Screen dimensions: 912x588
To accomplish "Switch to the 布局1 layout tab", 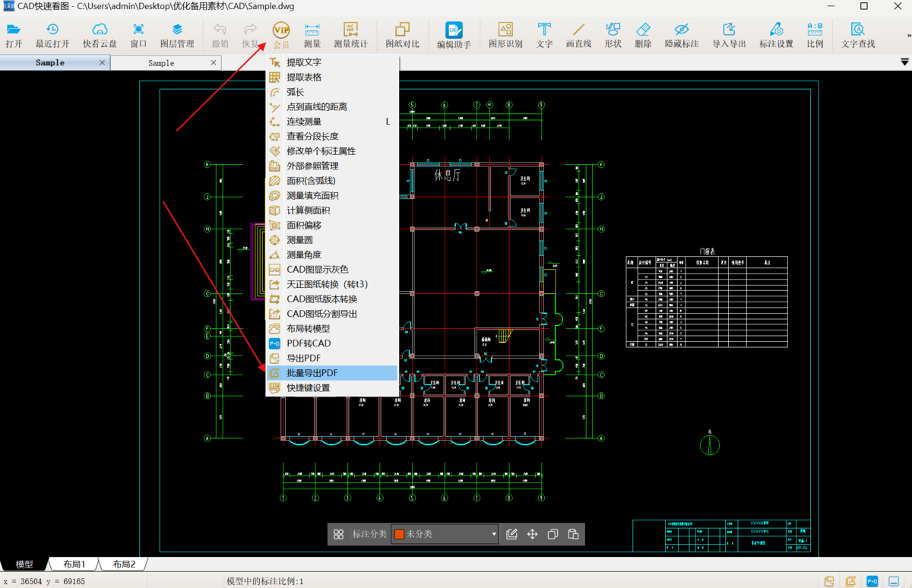I will coord(74,564).
